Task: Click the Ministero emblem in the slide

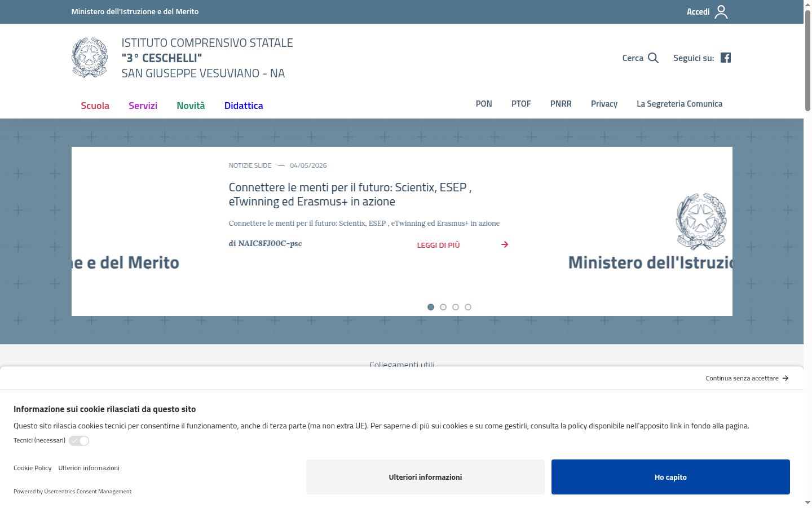Action: point(701,221)
